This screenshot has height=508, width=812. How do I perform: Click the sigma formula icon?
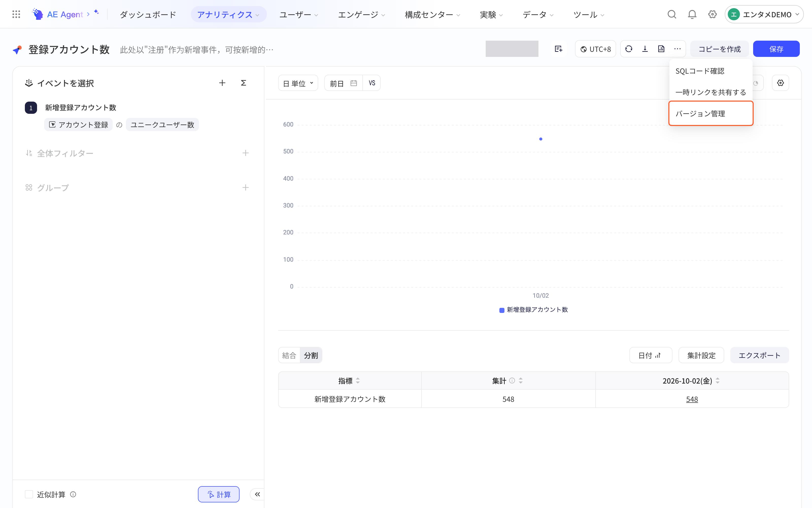[244, 83]
